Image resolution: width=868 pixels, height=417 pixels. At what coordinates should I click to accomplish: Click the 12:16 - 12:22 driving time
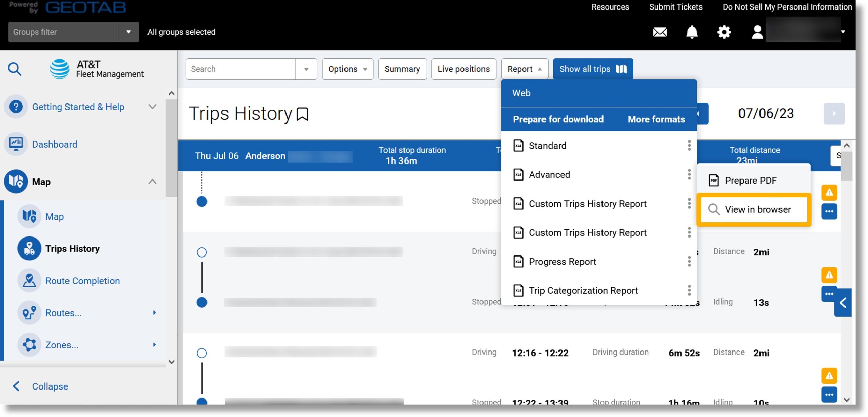(x=540, y=353)
